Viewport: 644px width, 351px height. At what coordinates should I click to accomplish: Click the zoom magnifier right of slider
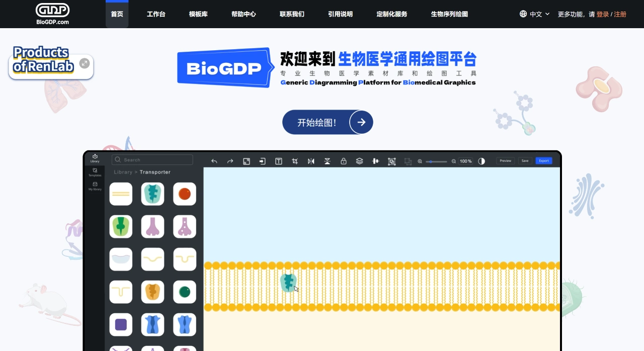coord(454,161)
